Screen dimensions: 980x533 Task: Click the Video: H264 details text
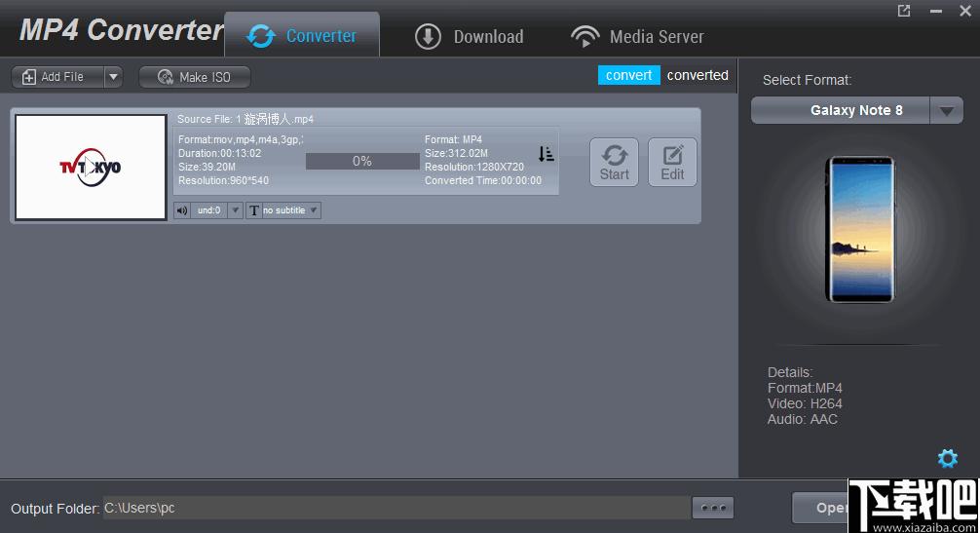point(805,403)
